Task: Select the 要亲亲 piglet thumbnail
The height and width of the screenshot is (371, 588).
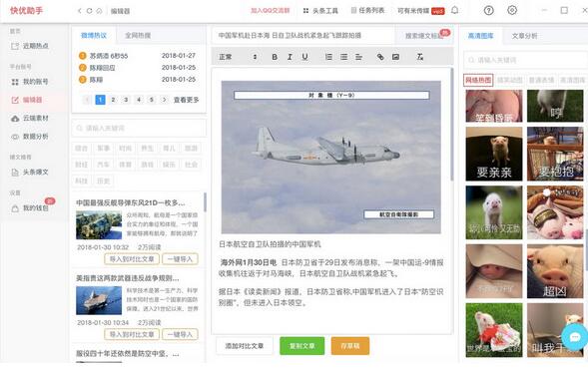Action: point(494,154)
